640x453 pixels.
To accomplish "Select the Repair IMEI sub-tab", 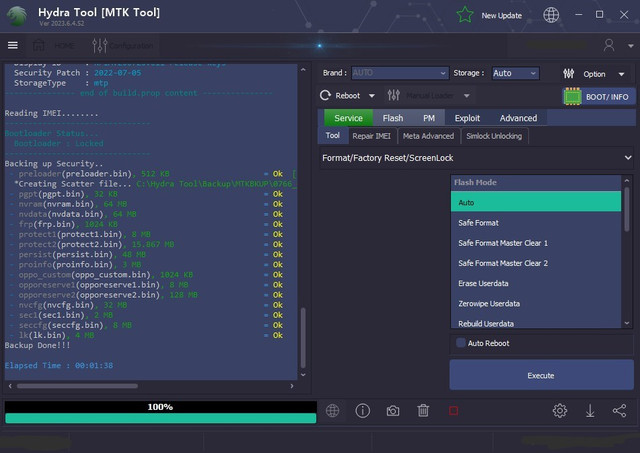I will 371,136.
